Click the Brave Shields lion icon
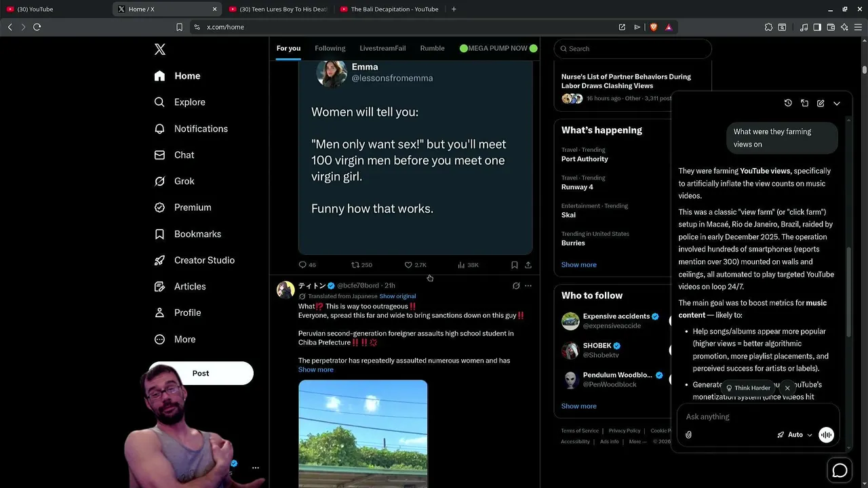Image resolution: width=868 pixels, height=488 pixels. tap(654, 27)
